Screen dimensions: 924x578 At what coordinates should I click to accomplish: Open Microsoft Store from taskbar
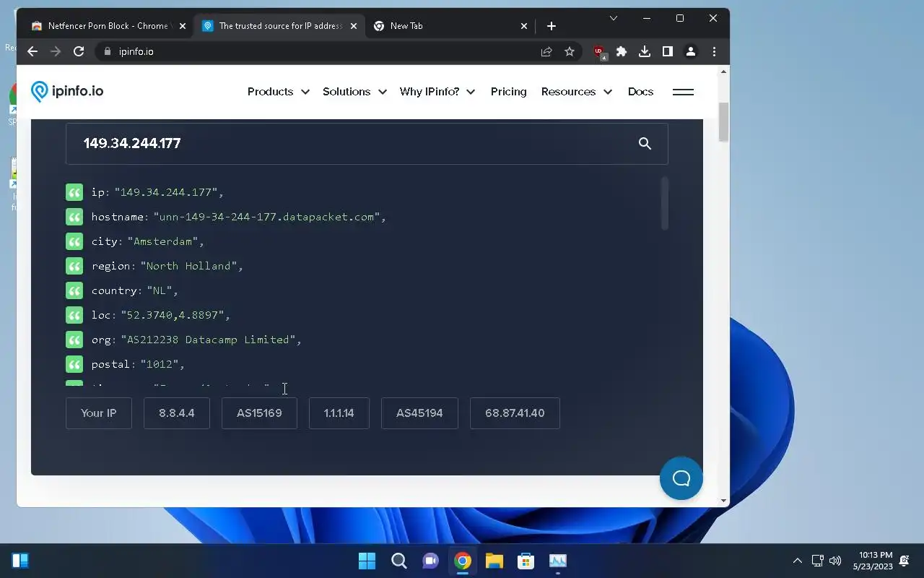click(x=526, y=561)
